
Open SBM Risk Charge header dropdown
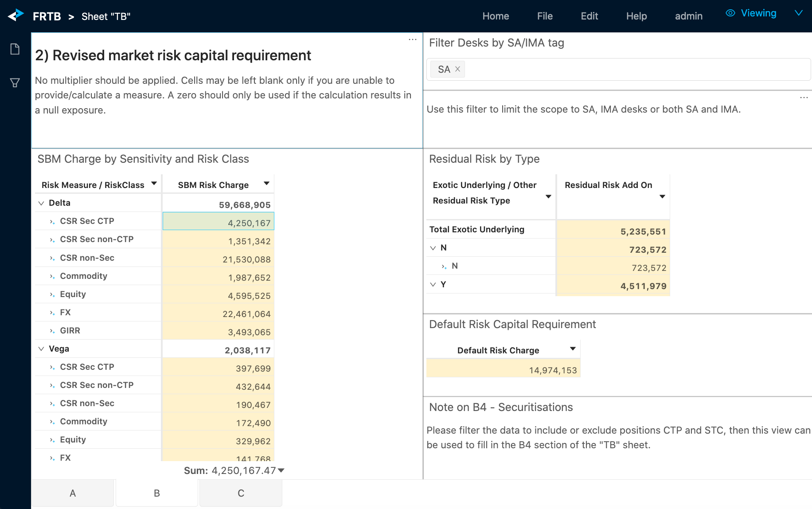coord(266,184)
